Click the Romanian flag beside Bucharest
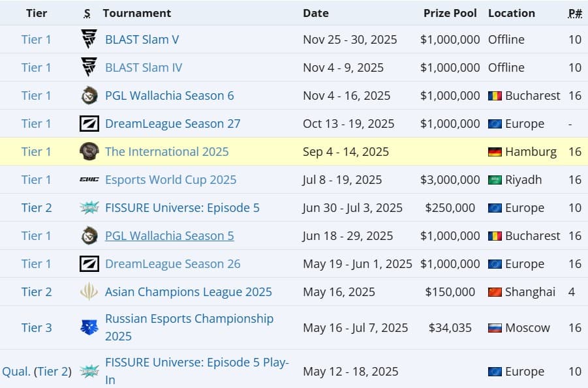Image resolution: width=588 pixels, height=388 pixels. tap(493, 95)
